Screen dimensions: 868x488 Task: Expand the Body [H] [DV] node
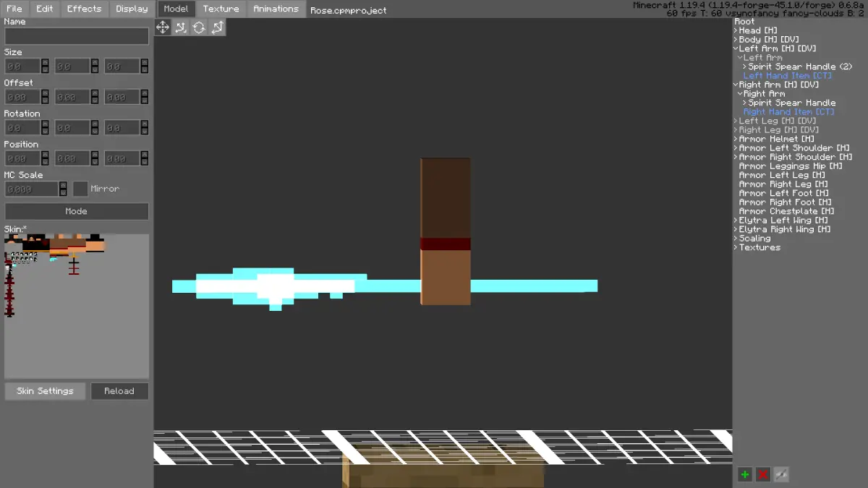736,40
